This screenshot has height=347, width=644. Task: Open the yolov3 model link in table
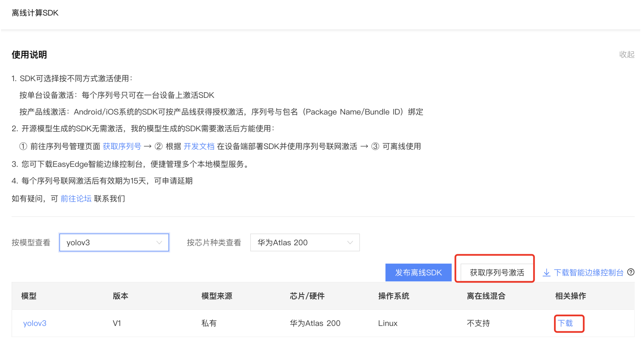(x=35, y=323)
